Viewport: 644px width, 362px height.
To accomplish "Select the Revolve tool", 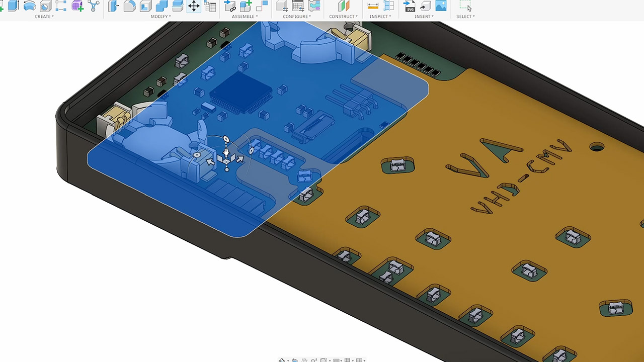I will pos(29,6).
